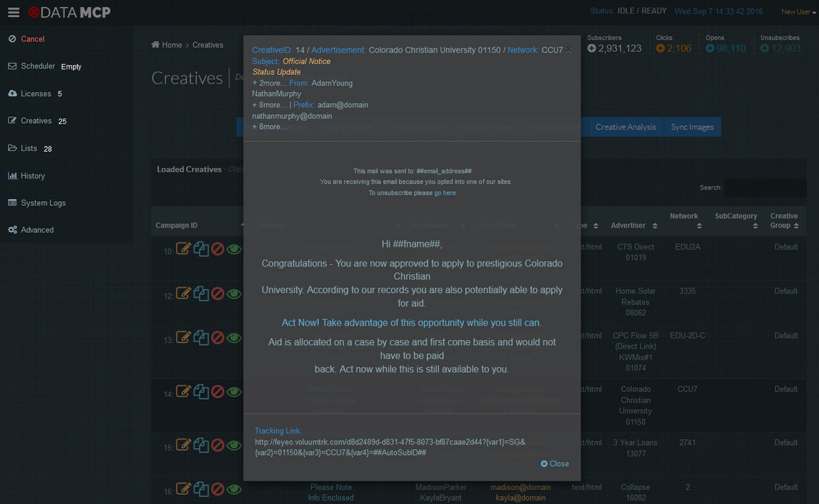Click the 'go here' unsubscribe link
The image size is (819, 504).
(445, 193)
